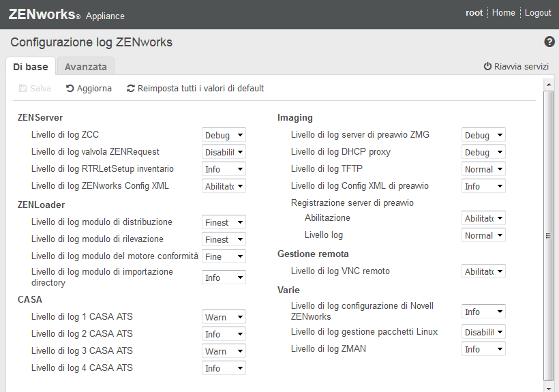This screenshot has width=559, height=392.
Task: Open the VNC remoto log dropdown
Action: [483, 271]
